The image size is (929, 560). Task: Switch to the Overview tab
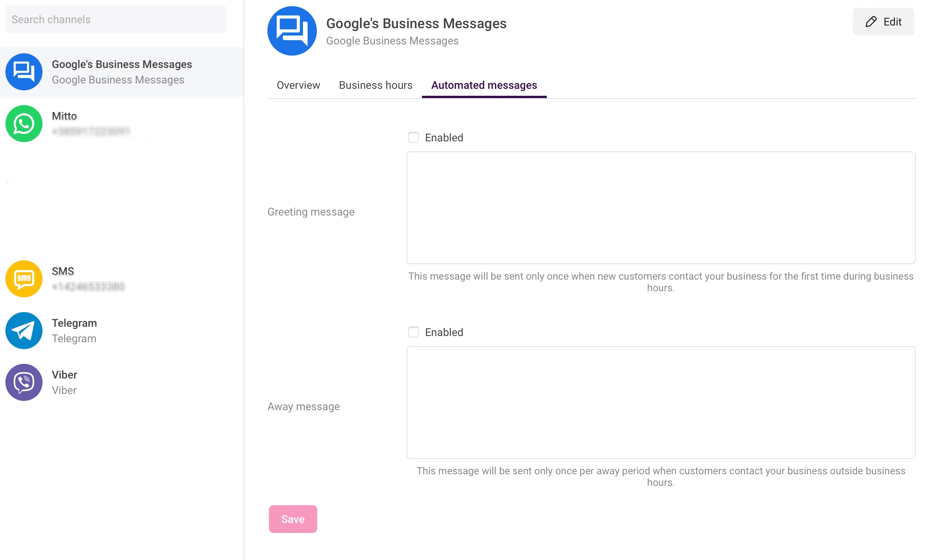pos(298,85)
